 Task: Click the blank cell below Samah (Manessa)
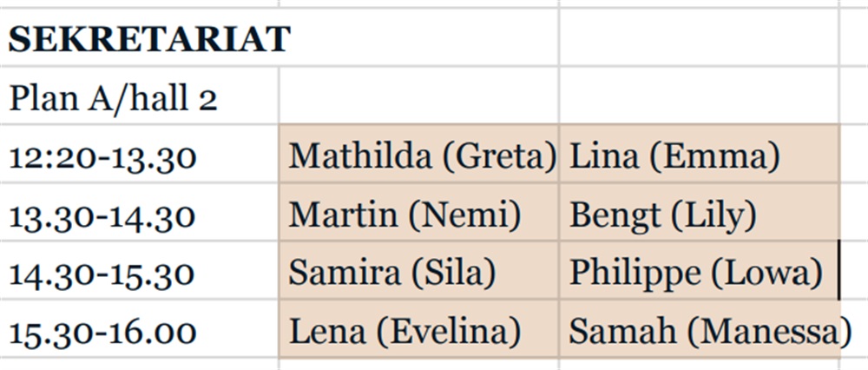[700, 364]
